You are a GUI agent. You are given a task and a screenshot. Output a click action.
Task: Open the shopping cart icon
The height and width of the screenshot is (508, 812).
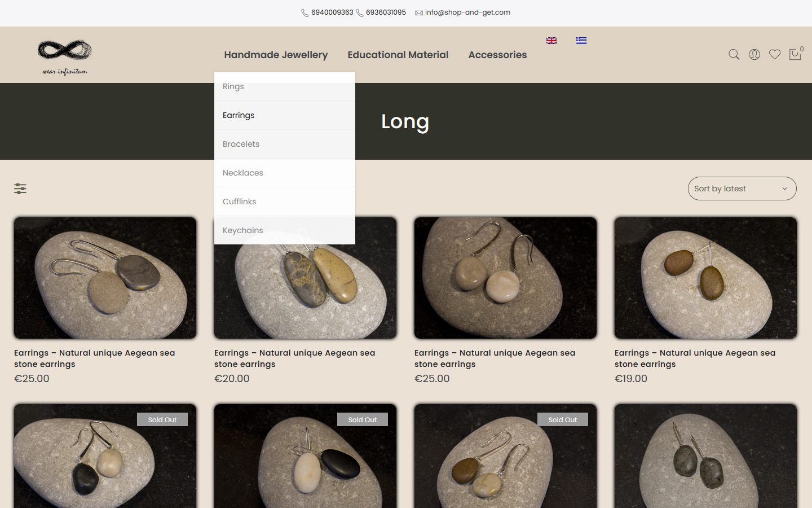795,55
